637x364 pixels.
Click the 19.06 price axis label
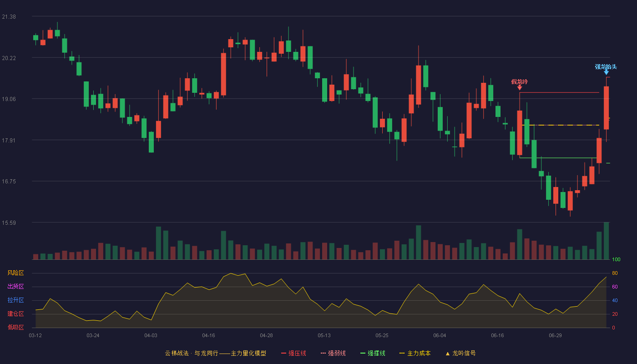tap(9, 99)
